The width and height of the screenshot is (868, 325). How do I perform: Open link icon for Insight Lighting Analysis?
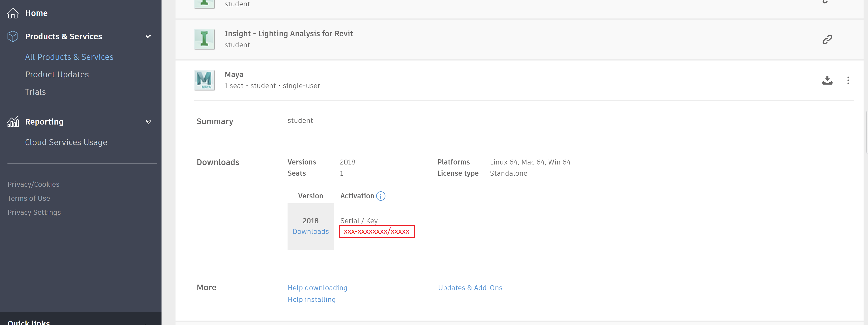[x=827, y=39]
